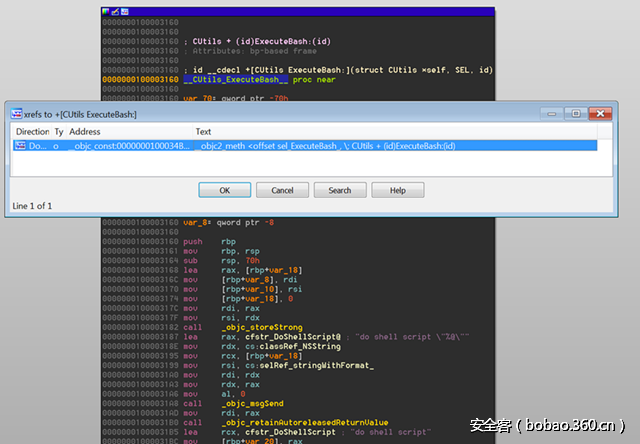This screenshot has height=444, width=640.
Task: Click the Ty column header
Action: [x=58, y=131]
